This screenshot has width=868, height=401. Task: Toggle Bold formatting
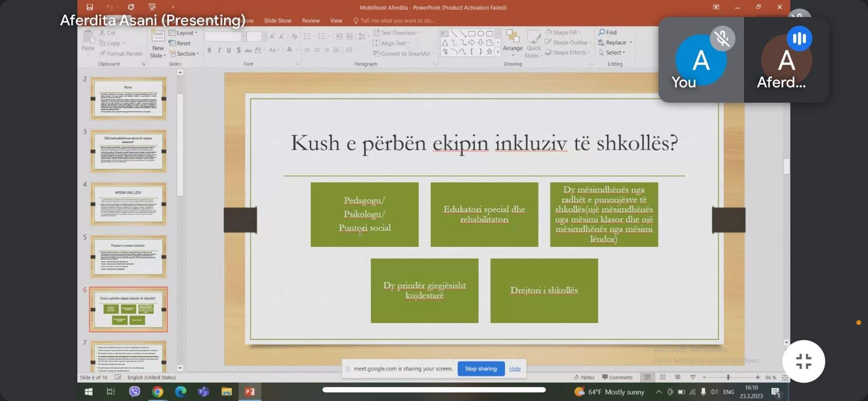click(x=209, y=50)
